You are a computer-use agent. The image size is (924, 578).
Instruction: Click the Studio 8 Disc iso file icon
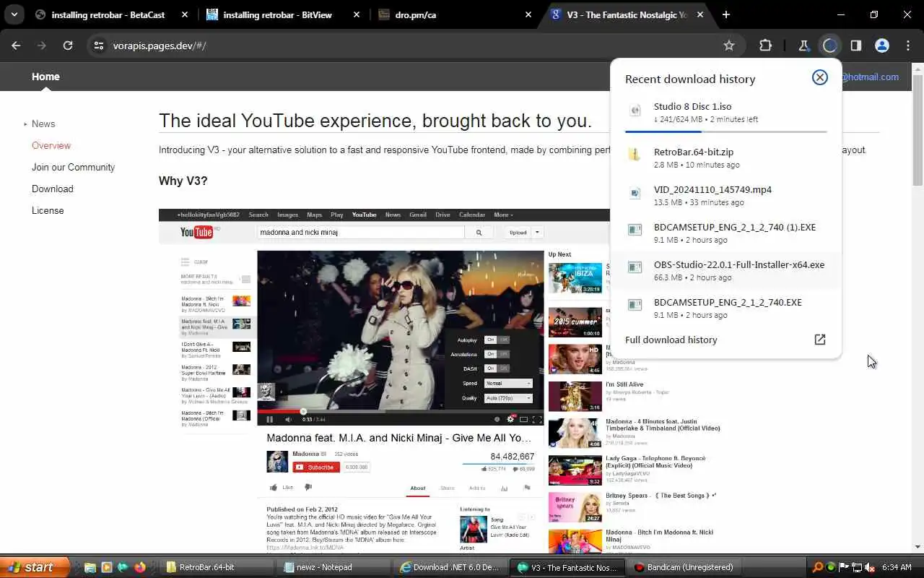635,111
